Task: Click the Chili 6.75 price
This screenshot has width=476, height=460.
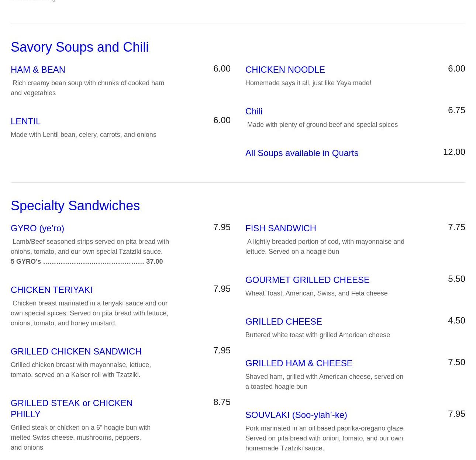Action: 456,110
